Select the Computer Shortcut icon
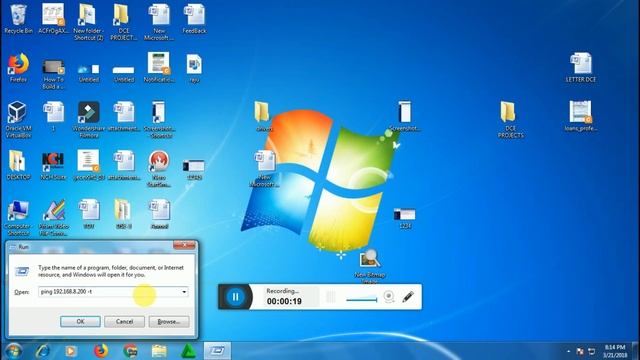This screenshot has width=640, height=360. (x=18, y=218)
